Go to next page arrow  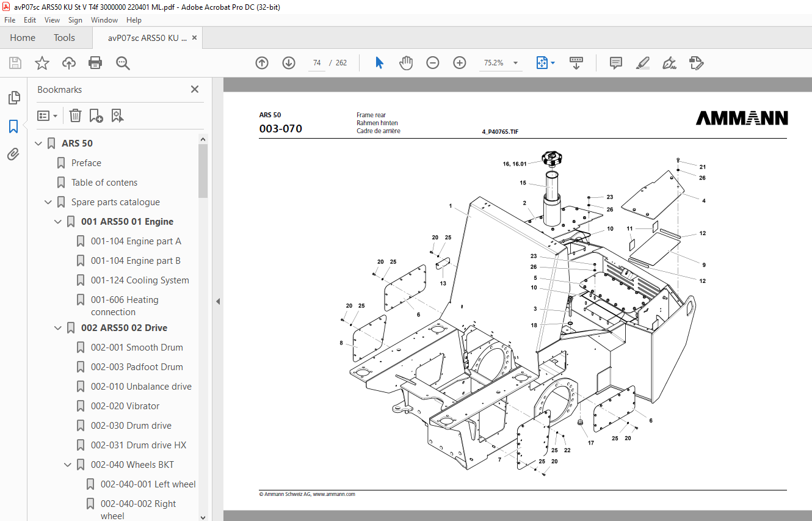pyautogui.click(x=289, y=63)
